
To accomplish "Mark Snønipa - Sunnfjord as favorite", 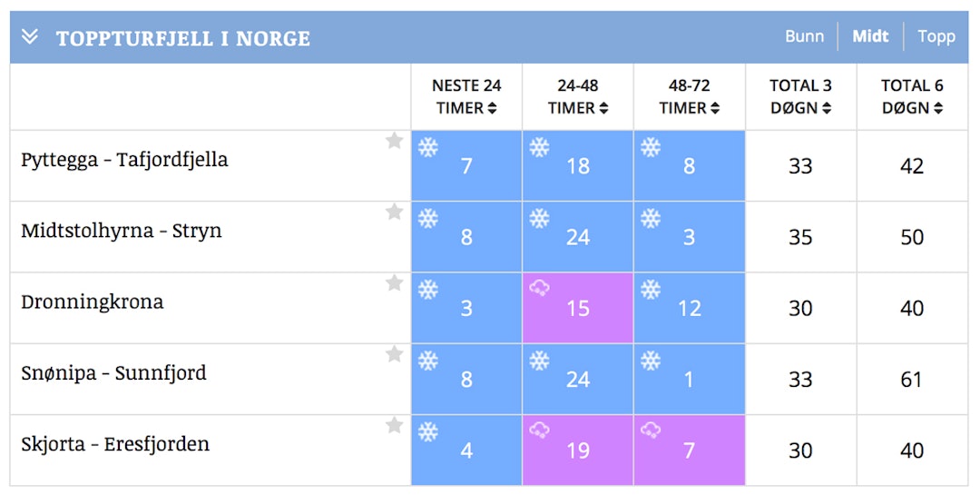I will (x=394, y=354).
